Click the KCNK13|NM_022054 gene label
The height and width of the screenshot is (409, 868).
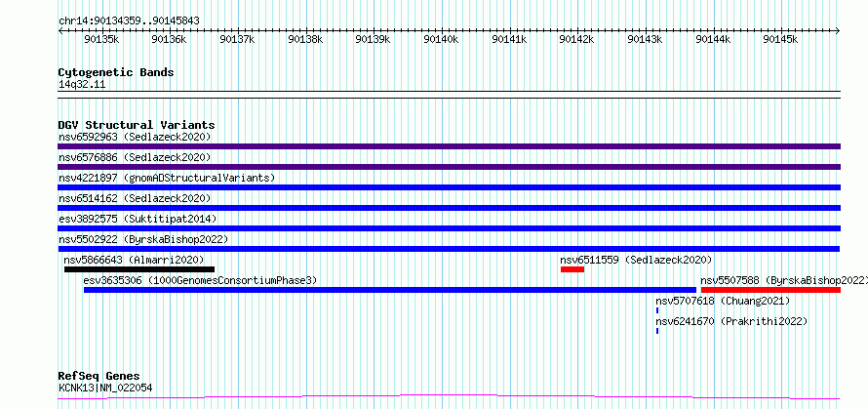(x=105, y=388)
